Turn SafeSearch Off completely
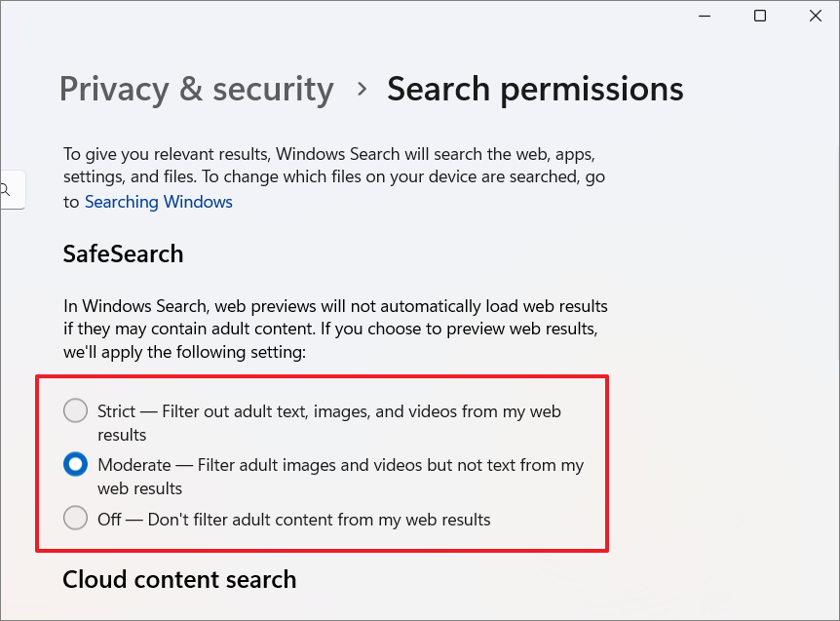840x621 pixels. tap(75, 518)
